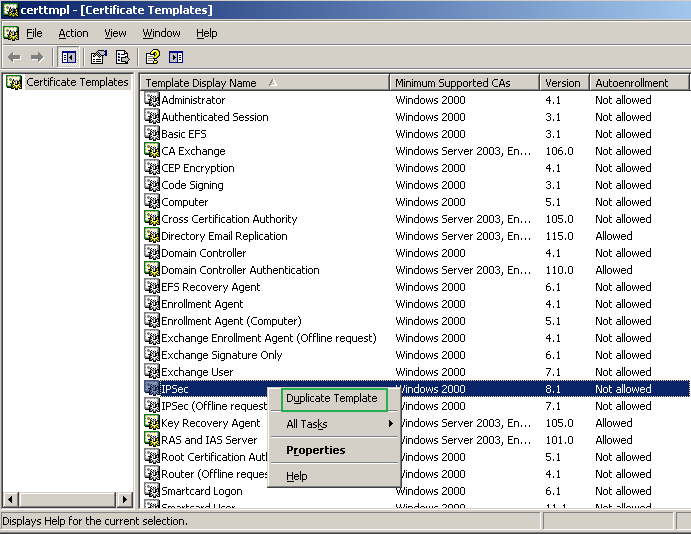
Task: Click version 6.1 in Smartcard Logon row
Action: 553,491
